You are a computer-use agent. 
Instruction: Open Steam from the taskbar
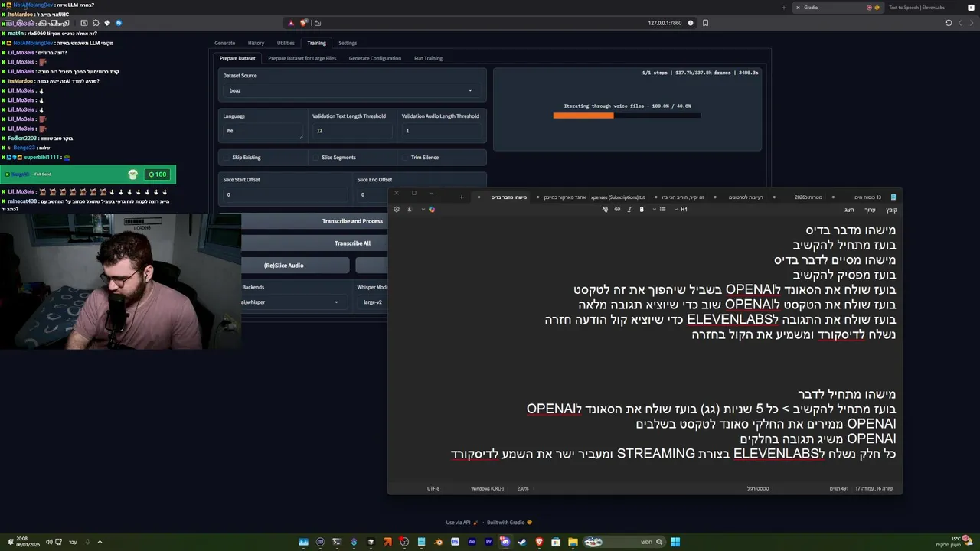(x=521, y=542)
